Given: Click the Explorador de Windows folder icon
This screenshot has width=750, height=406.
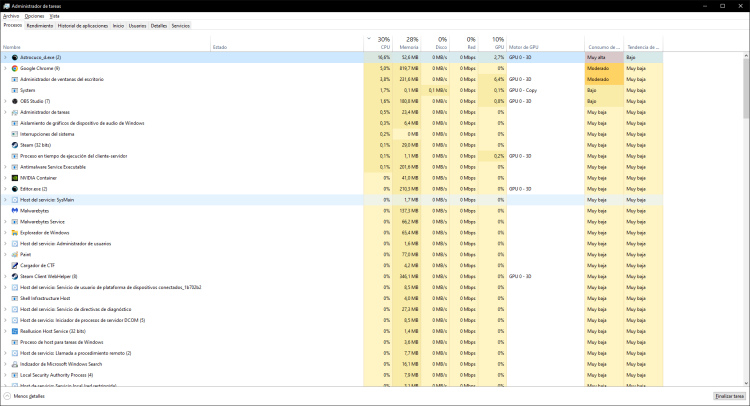Looking at the screenshot, I should tap(14, 232).
